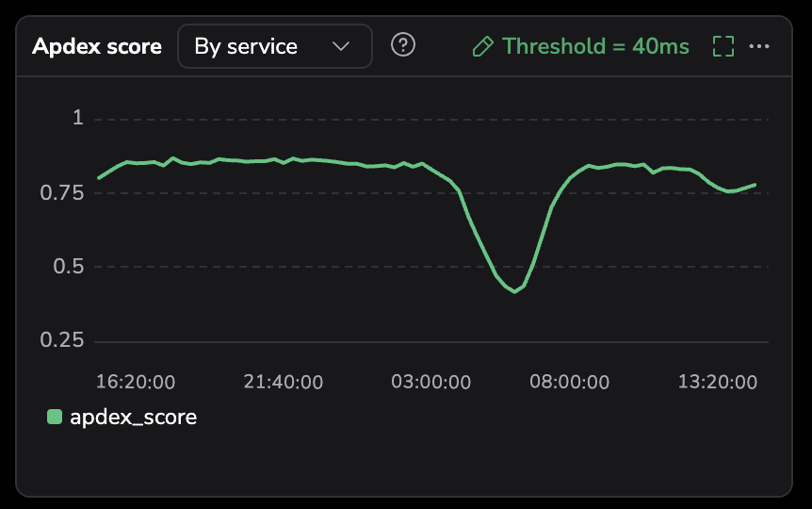The image size is (812, 509).
Task: Open the three-dot more options menu
Action: point(759,46)
